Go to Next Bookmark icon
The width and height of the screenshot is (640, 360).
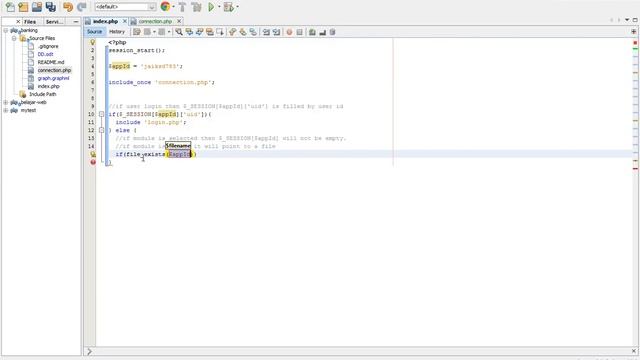(x=243, y=32)
